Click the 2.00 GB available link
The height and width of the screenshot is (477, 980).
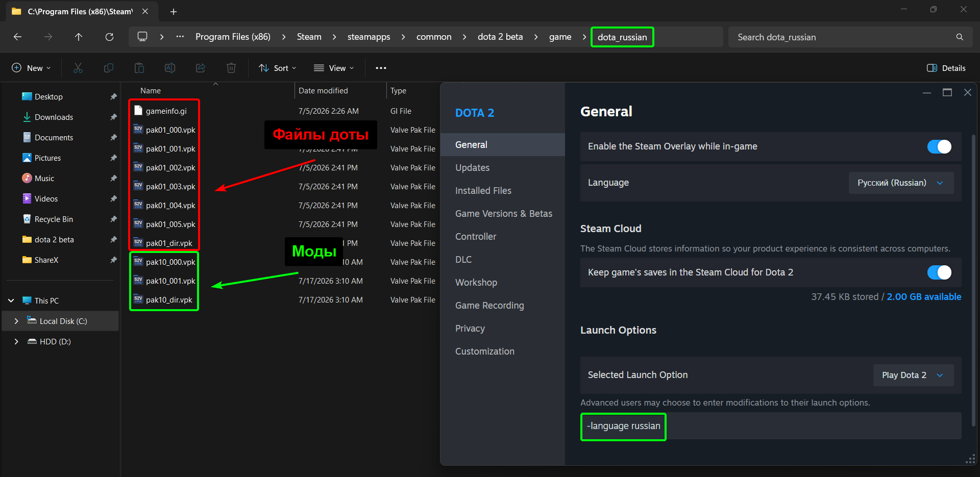(924, 296)
